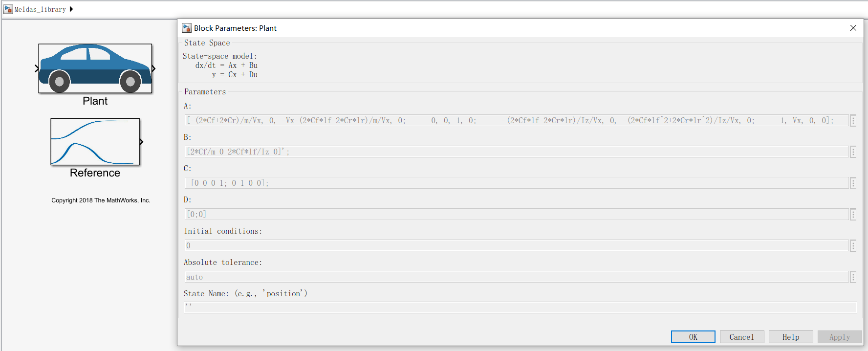Open options menu beside the A field

853,120
